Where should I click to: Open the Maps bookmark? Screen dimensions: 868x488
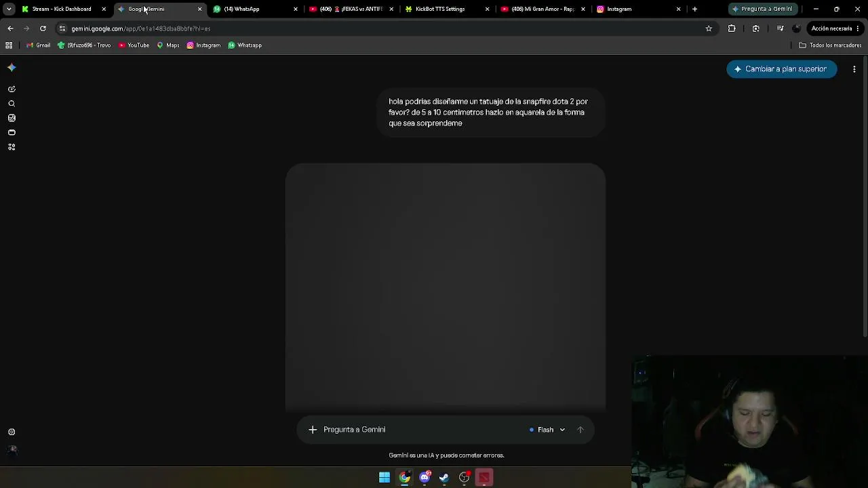[x=168, y=45]
